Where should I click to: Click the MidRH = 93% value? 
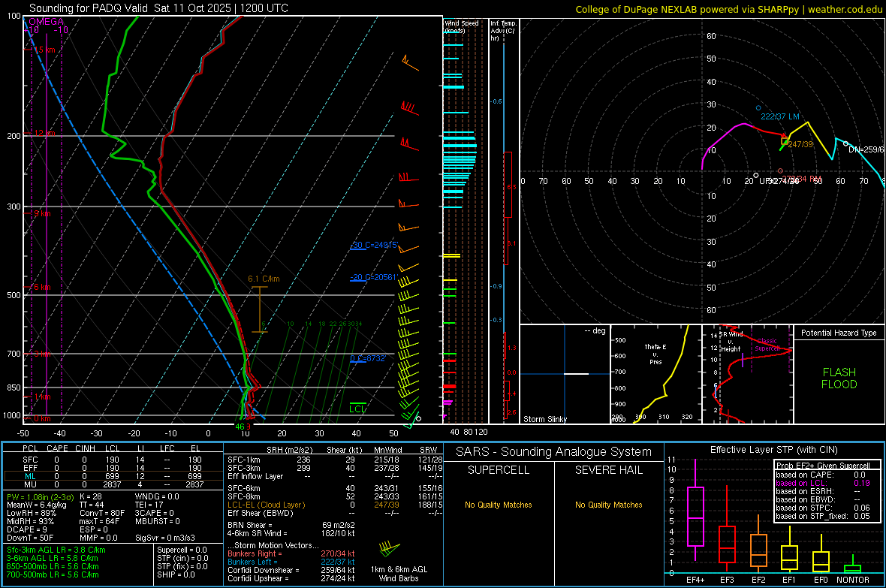(x=31, y=521)
